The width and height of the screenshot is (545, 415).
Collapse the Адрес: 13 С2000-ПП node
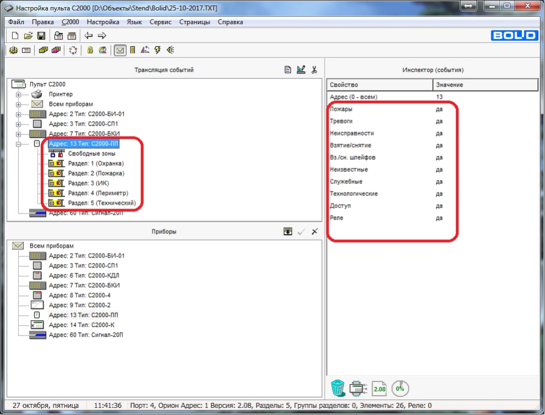pos(18,144)
